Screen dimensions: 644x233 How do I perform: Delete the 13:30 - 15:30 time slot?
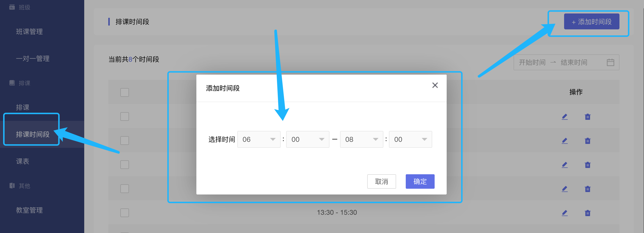(x=587, y=213)
